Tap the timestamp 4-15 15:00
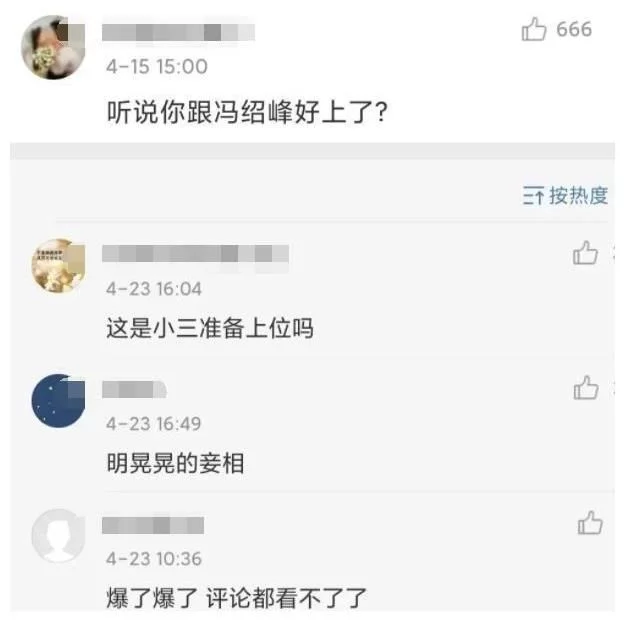 [x=157, y=66]
